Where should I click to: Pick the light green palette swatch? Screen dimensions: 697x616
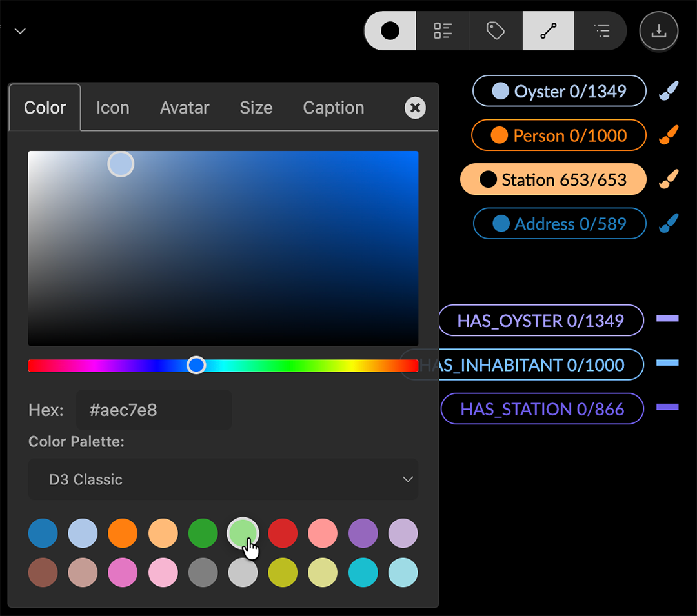[243, 533]
